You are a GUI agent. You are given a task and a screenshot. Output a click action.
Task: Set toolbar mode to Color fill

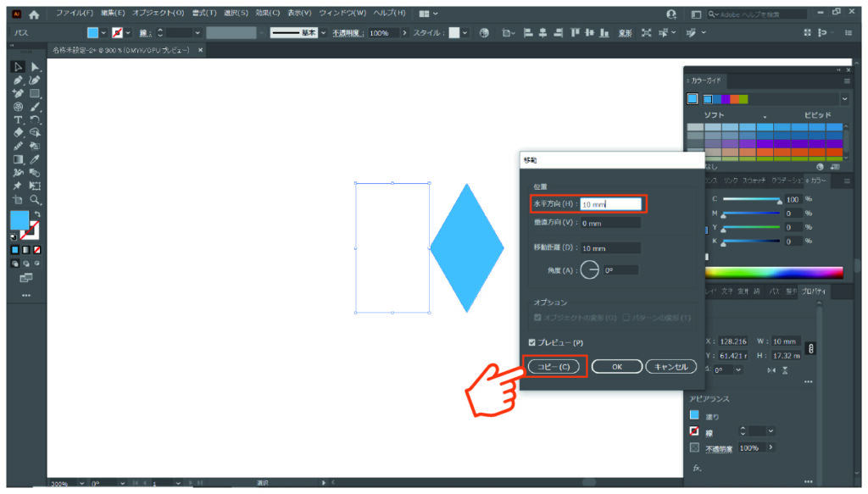15,250
